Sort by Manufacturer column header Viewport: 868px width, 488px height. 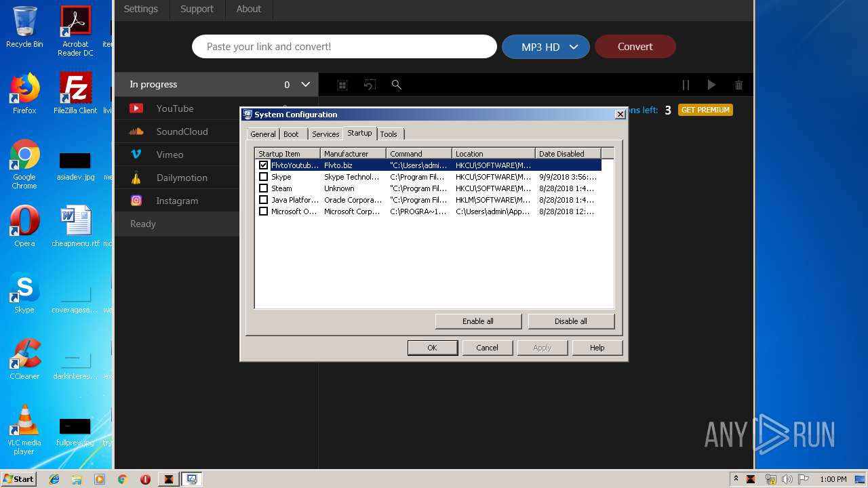[353, 154]
